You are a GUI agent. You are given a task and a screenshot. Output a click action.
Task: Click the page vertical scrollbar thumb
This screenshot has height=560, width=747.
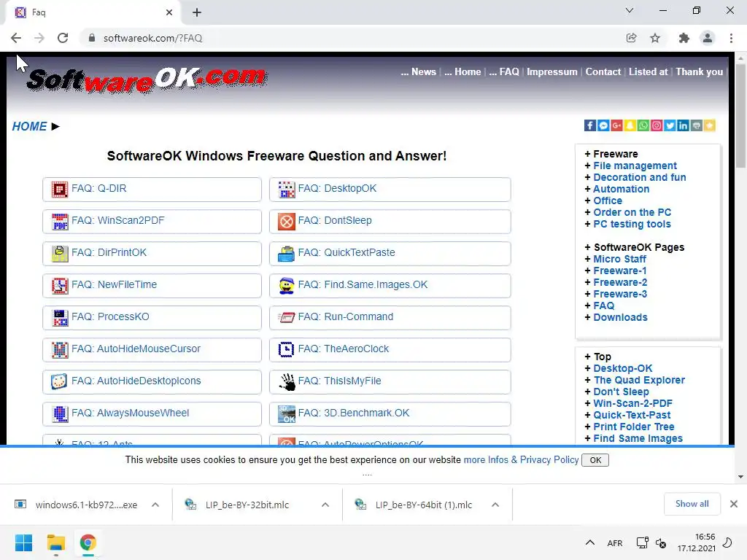click(740, 116)
